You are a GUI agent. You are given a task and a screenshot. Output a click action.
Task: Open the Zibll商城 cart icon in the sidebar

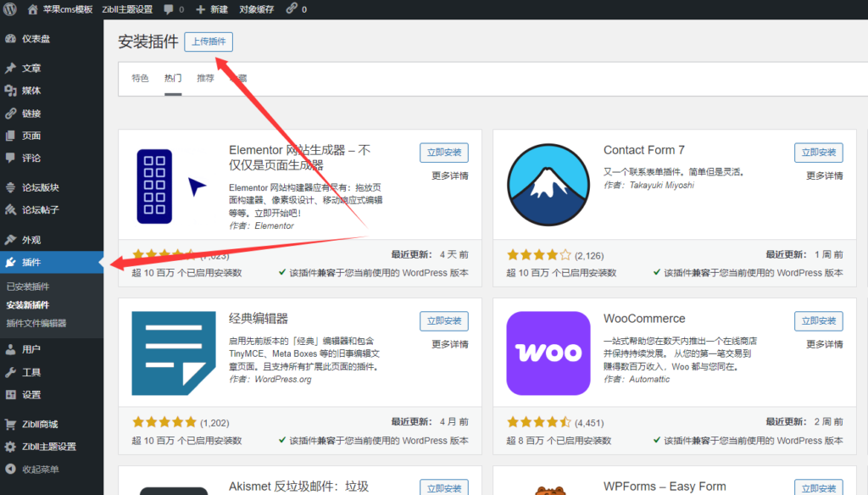click(10, 424)
